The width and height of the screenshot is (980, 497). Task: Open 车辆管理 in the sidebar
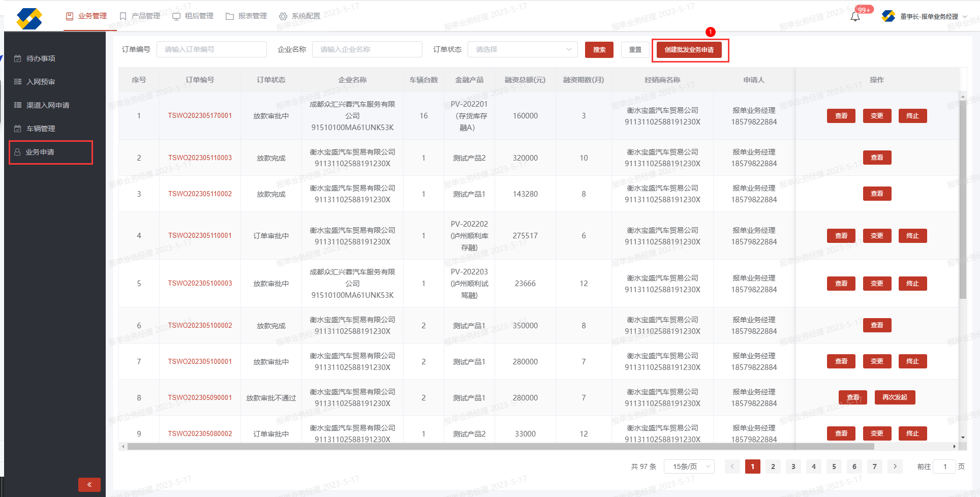coord(41,129)
